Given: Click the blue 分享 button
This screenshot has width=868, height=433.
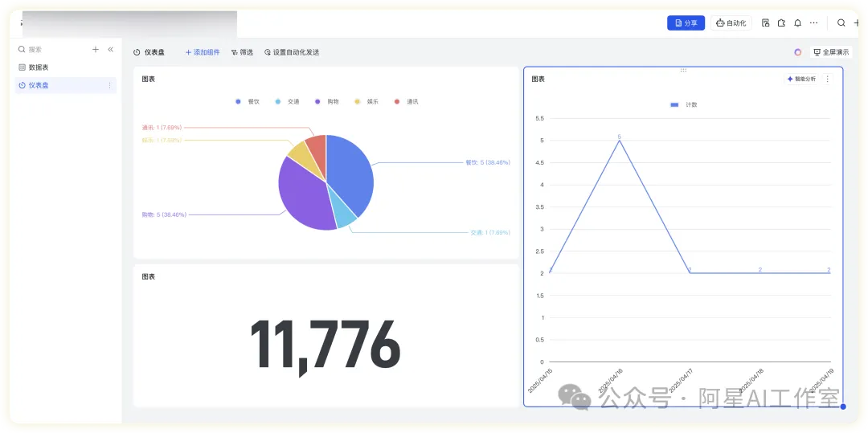Looking at the screenshot, I should coord(686,23).
